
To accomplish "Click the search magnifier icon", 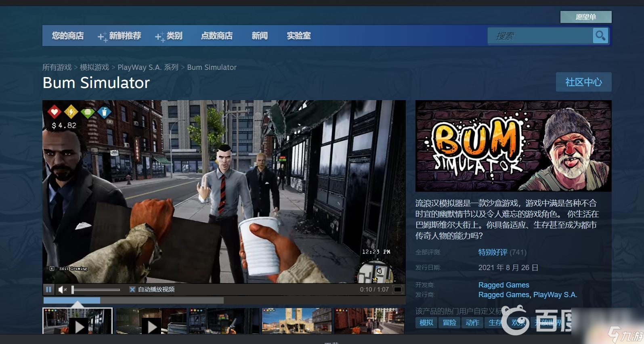I will (x=600, y=36).
